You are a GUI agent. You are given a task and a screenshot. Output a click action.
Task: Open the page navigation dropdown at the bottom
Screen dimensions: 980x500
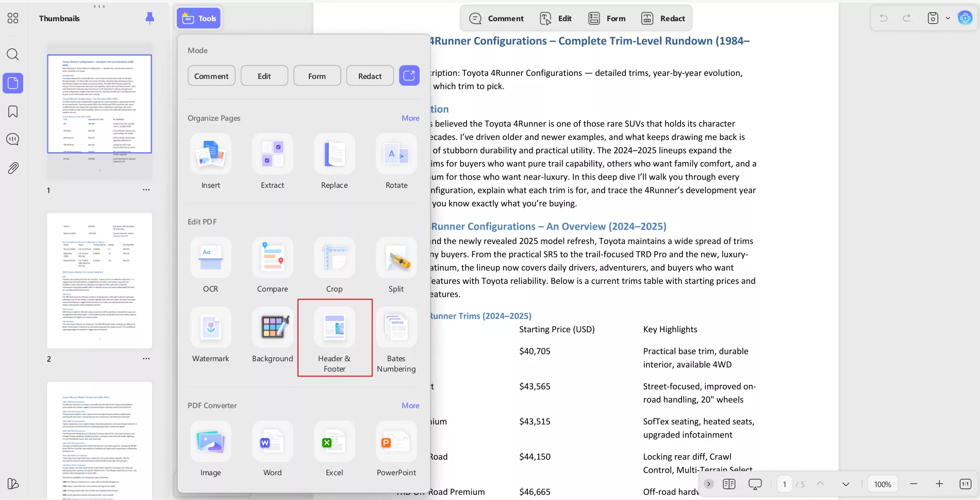point(845,484)
